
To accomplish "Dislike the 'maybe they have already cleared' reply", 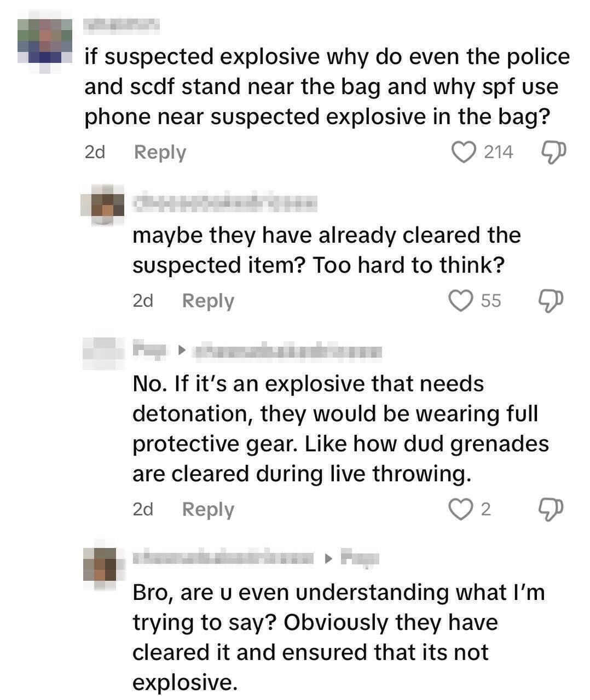I will (x=551, y=300).
